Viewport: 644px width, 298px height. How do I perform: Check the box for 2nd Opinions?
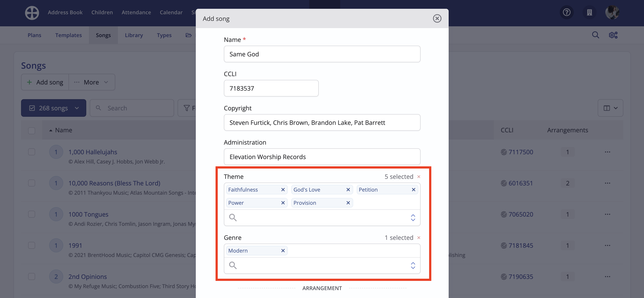[x=32, y=277]
